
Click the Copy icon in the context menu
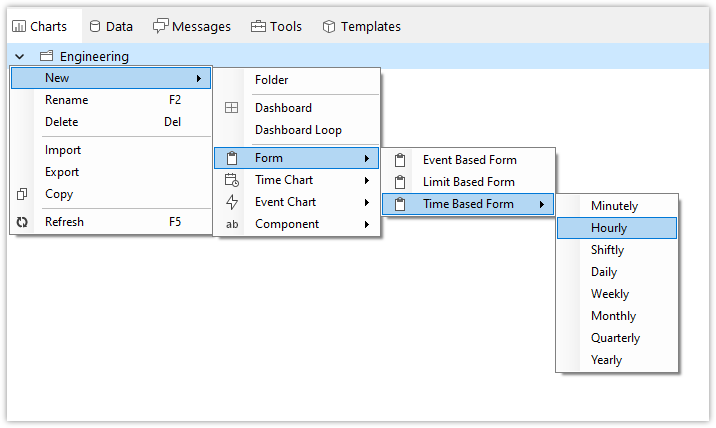22,194
